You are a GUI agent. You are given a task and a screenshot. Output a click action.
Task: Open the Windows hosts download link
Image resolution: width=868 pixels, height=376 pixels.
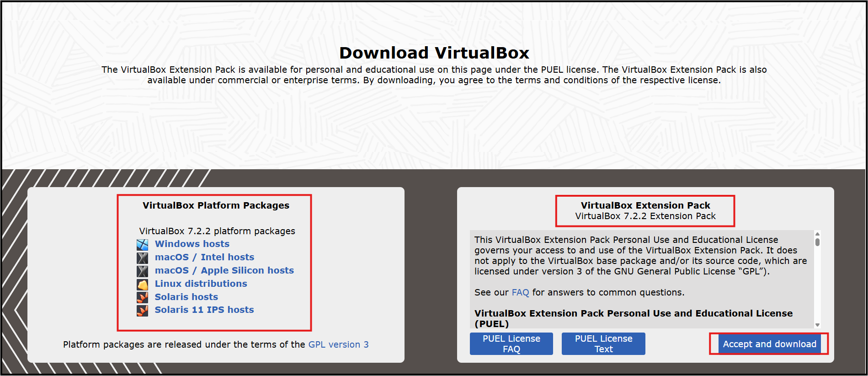coord(192,244)
